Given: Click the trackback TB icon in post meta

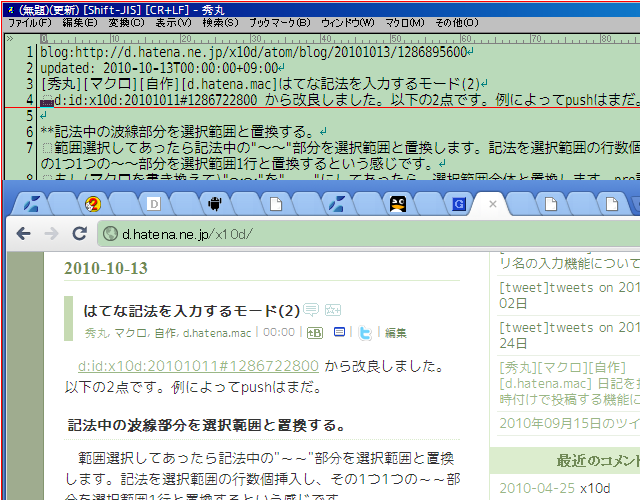Looking at the screenshot, I should 314,333.
